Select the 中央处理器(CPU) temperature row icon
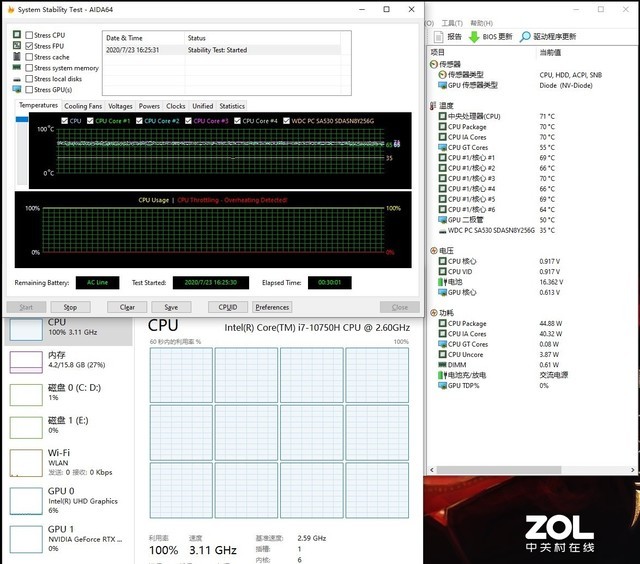 click(x=442, y=116)
